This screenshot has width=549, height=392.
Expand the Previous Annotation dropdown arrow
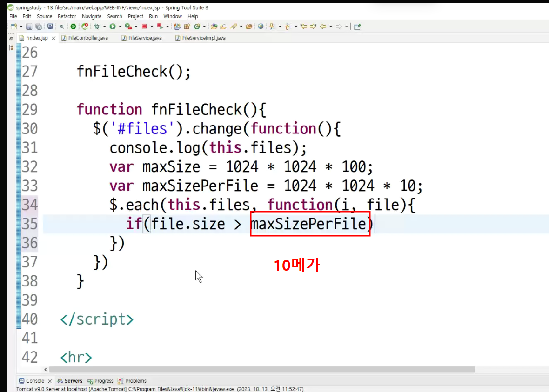(296, 27)
